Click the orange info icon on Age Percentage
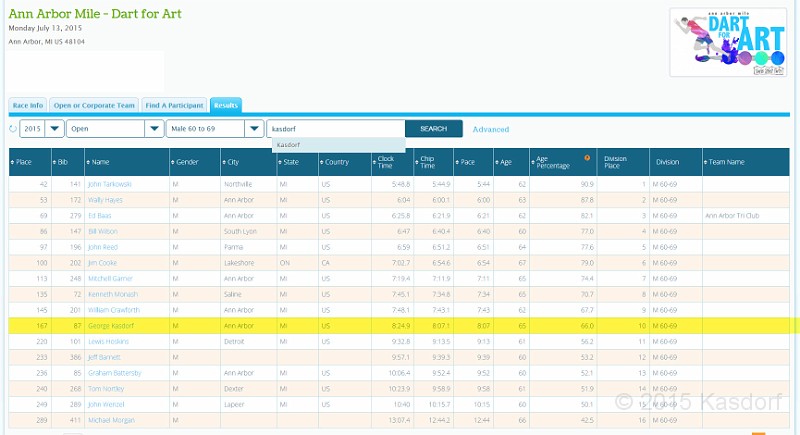This screenshot has width=800, height=435. [587, 157]
